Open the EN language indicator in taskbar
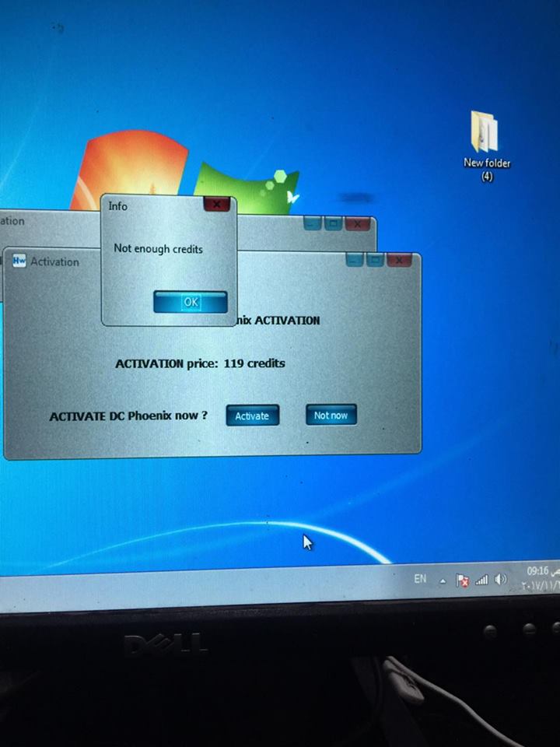This screenshot has width=560, height=747. (x=420, y=579)
